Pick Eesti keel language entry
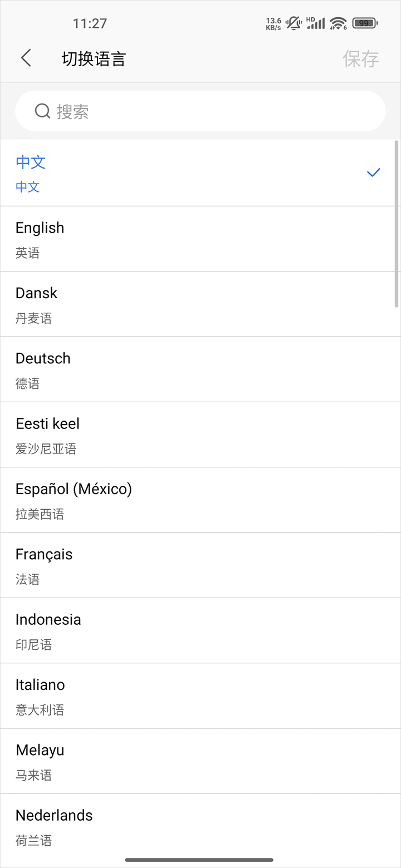 (x=200, y=435)
